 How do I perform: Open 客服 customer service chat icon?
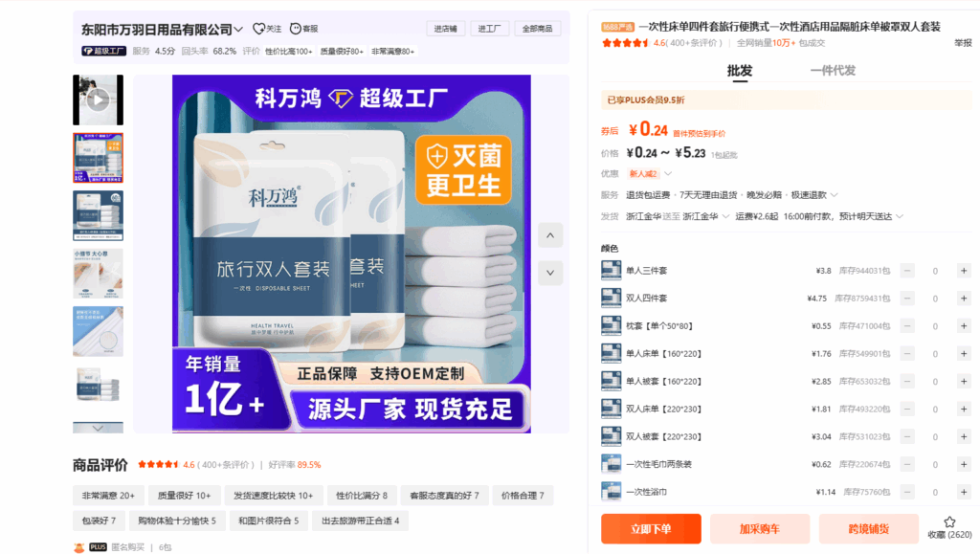click(296, 29)
